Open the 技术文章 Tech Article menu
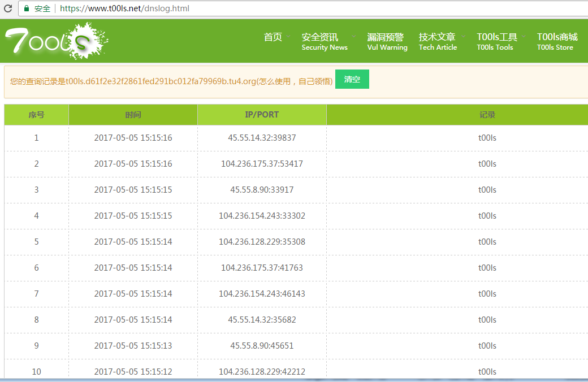The image size is (588, 382). pos(438,42)
